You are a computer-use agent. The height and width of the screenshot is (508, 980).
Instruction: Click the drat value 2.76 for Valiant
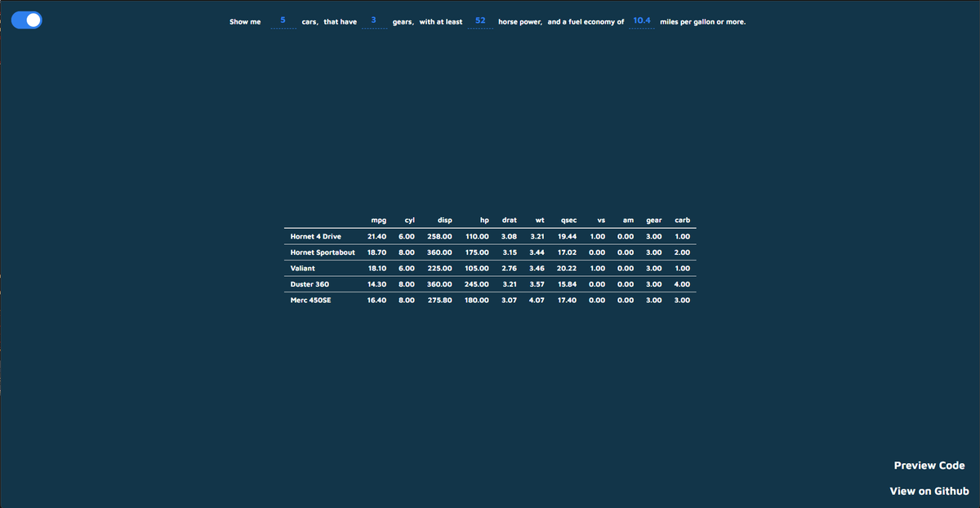coord(509,268)
